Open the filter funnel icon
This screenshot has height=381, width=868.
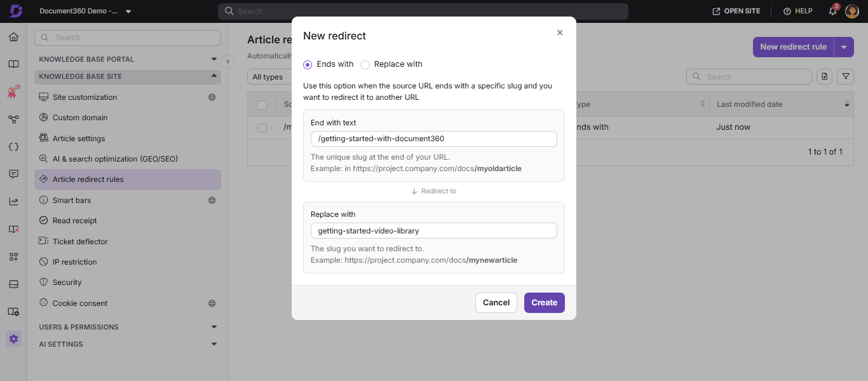pyautogui.click(x=845, y=76)
